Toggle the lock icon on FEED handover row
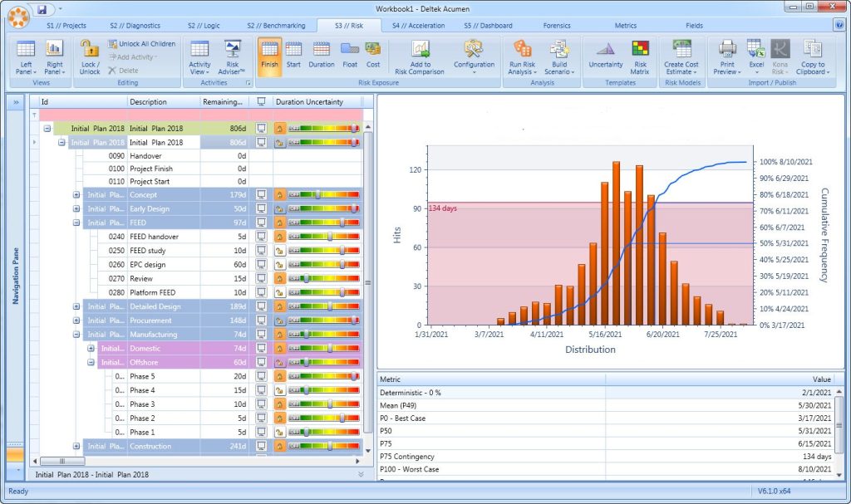 [279, 237]
